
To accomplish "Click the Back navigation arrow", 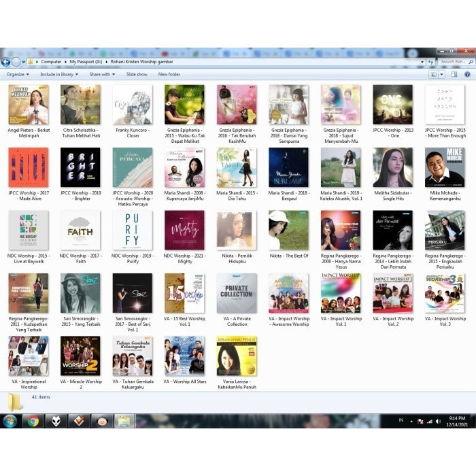I will (x=5, y=62).
